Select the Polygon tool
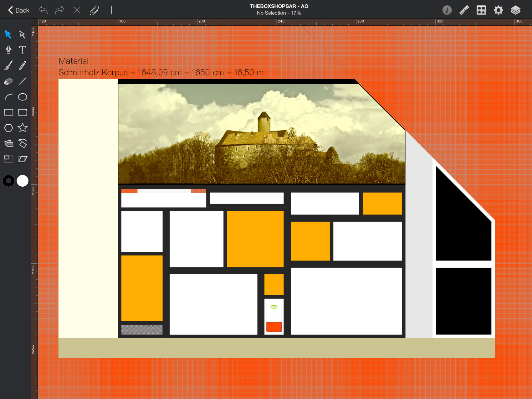532x399 pixels. tap(8, 128)
